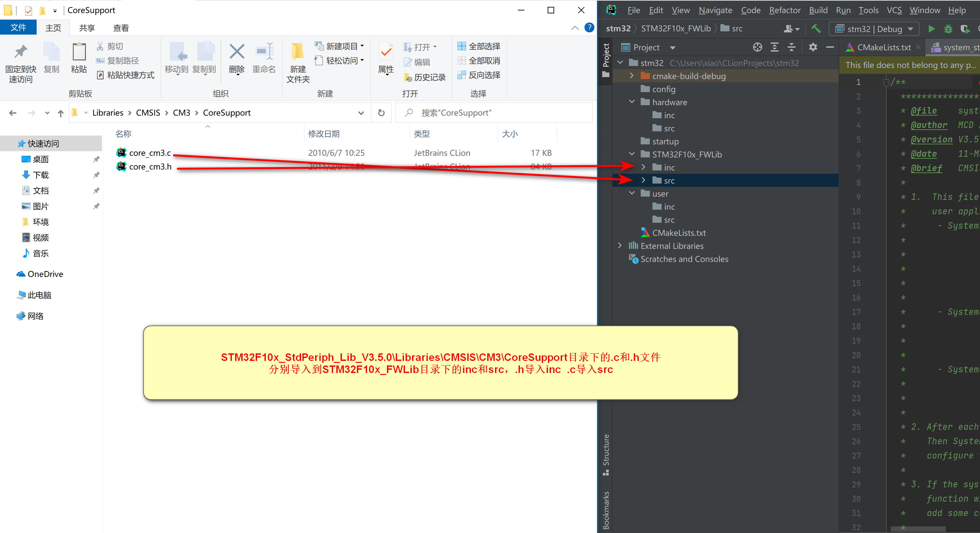Collapse the hardware folder

(x=632, y=102)
